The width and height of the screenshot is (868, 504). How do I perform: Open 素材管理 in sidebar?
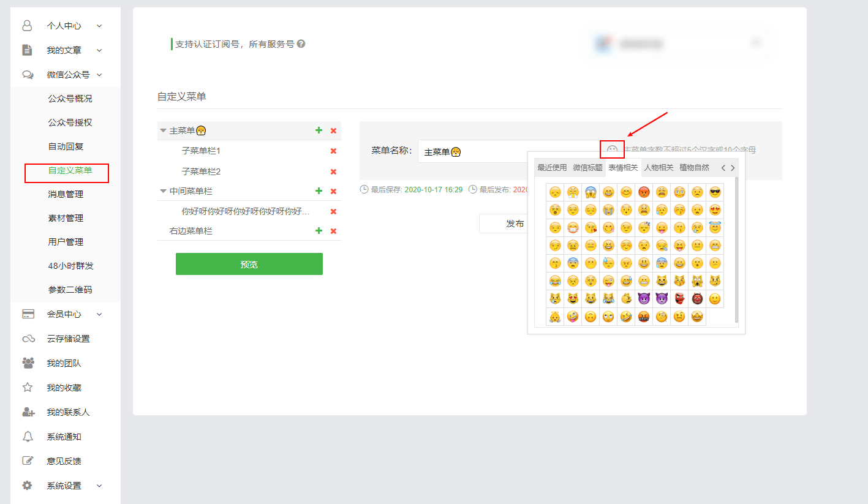pos(66,218)
